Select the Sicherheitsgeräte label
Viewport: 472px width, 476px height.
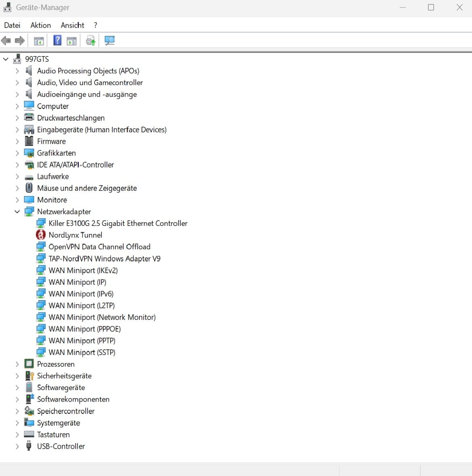tap(65, 376)
